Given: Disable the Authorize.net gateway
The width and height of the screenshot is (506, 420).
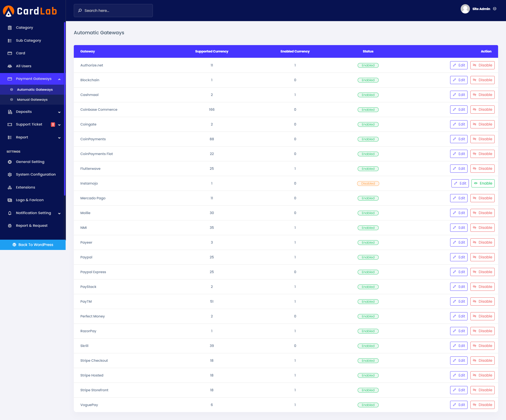Looking at the screenshot, I should click(x=483, y=65).
